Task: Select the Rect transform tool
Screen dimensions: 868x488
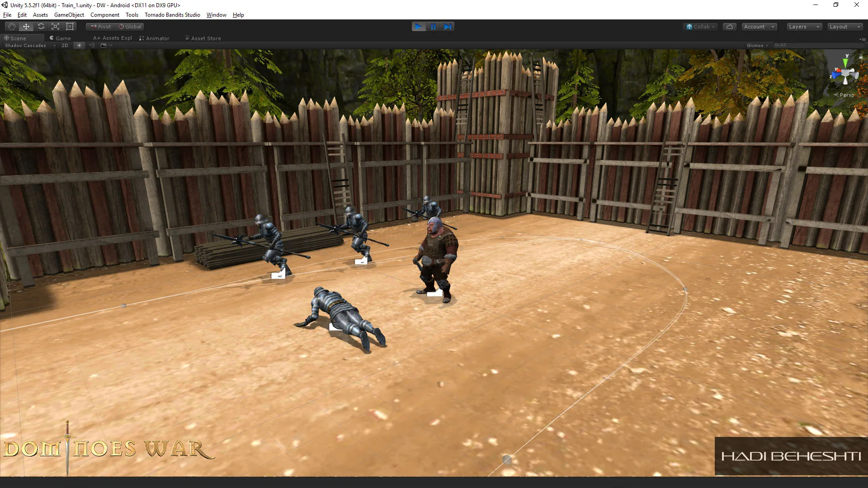Action: point(70,27)
